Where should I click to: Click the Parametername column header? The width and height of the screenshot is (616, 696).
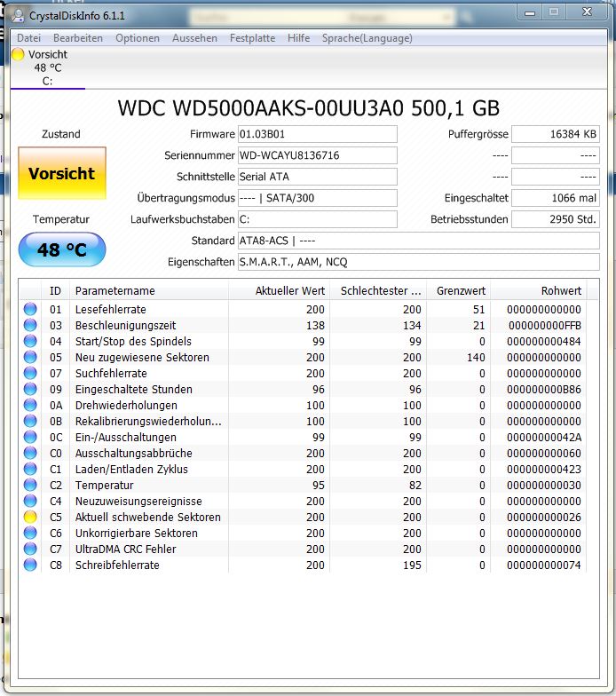click(x=149, y=291)
